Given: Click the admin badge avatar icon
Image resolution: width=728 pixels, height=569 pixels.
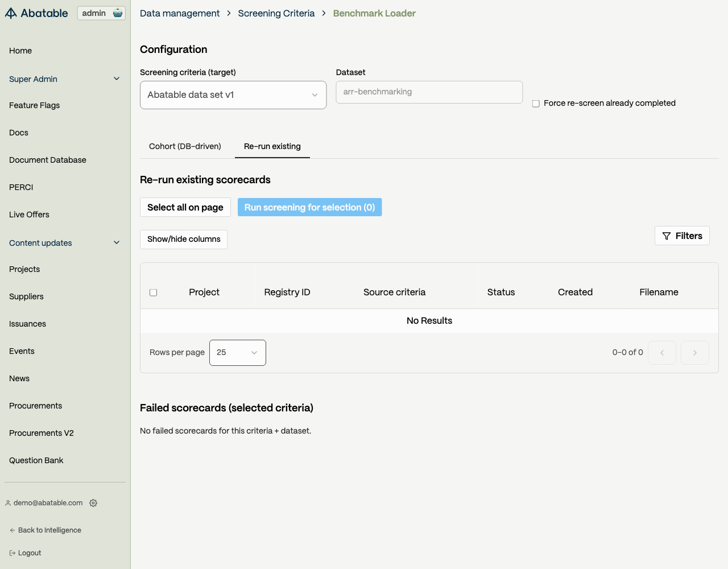Looking at the screenshot, I should tap(118, 13).
